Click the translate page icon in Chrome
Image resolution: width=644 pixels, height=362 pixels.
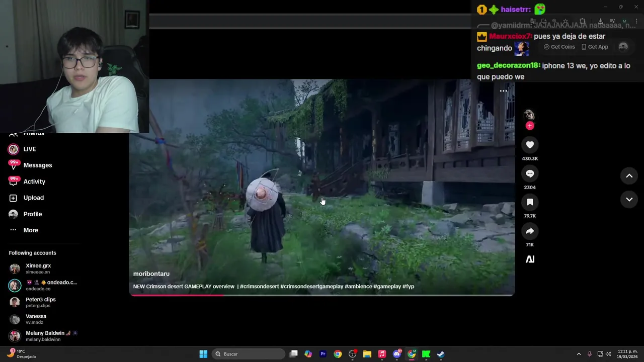(533, 21)
